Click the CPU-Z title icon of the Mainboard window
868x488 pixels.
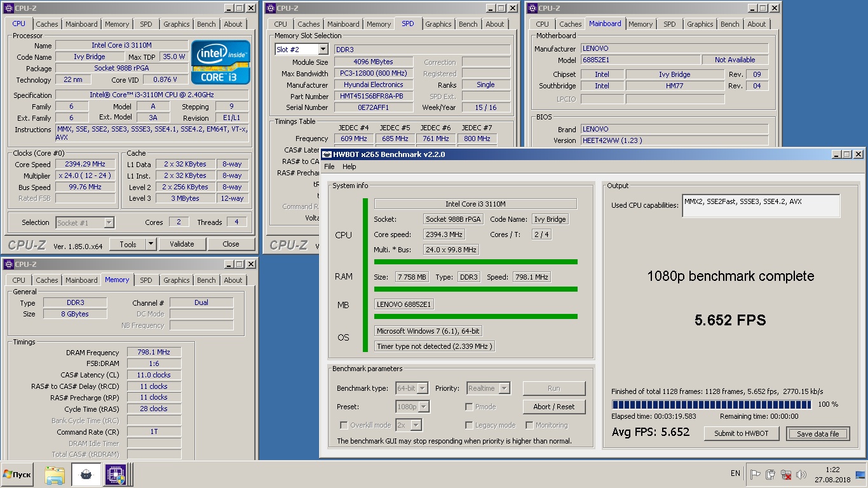click(532, 8)
